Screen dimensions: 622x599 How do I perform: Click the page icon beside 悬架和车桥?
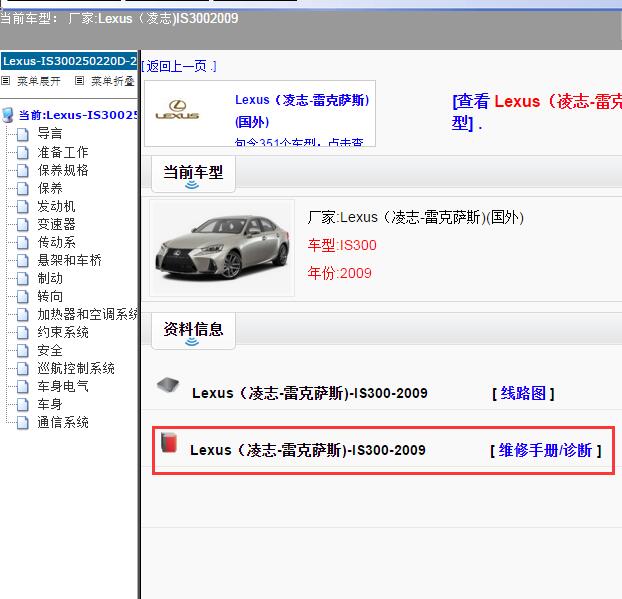point(23,261)
